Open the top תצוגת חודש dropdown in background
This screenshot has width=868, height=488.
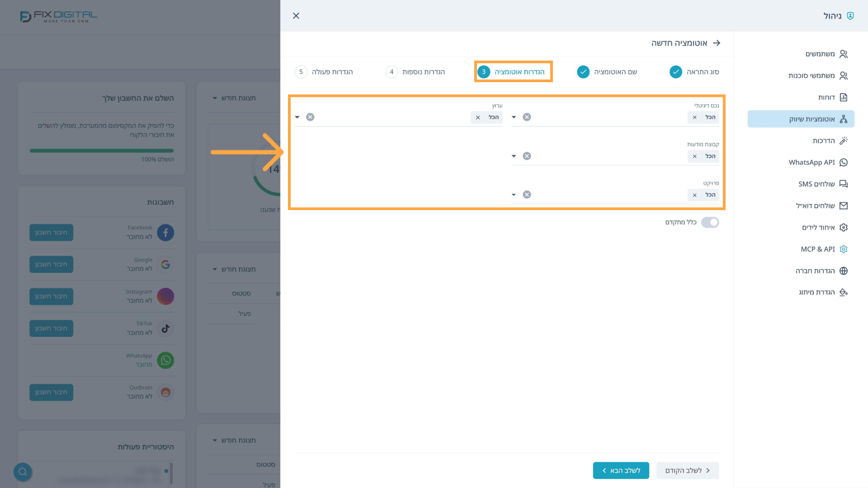point(234,98)
